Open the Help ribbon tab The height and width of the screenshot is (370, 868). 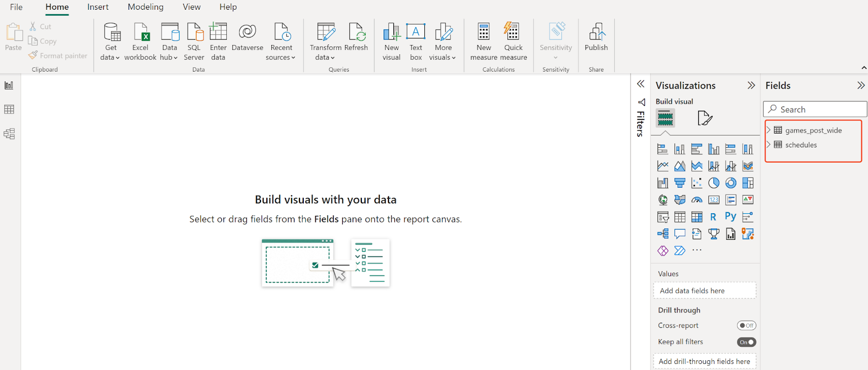[x=228, y=7]
